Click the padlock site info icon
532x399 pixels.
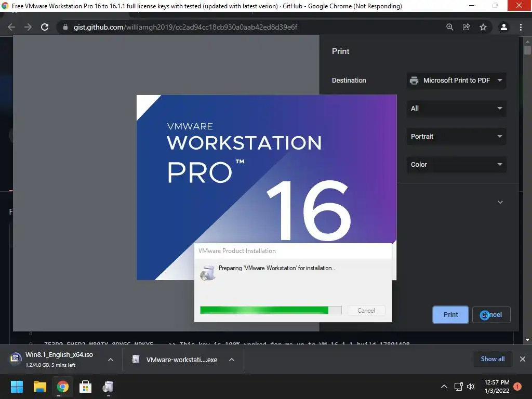coord(65,27)
